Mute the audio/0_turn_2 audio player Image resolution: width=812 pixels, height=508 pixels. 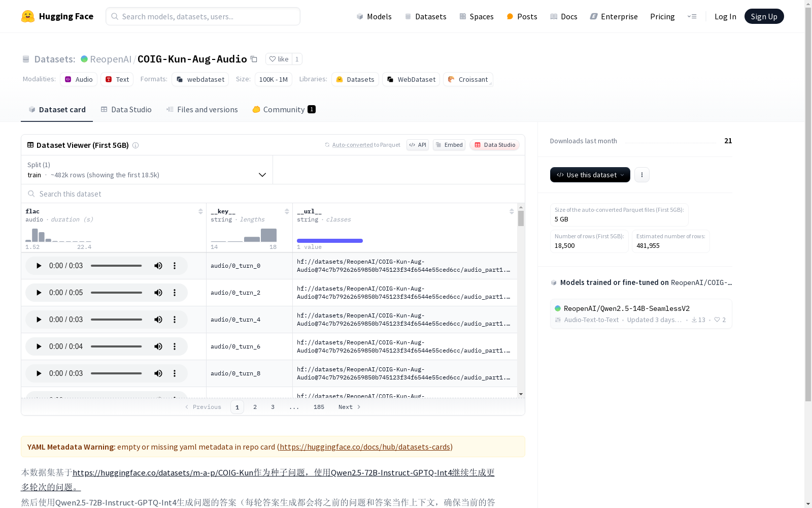point(158,293)
